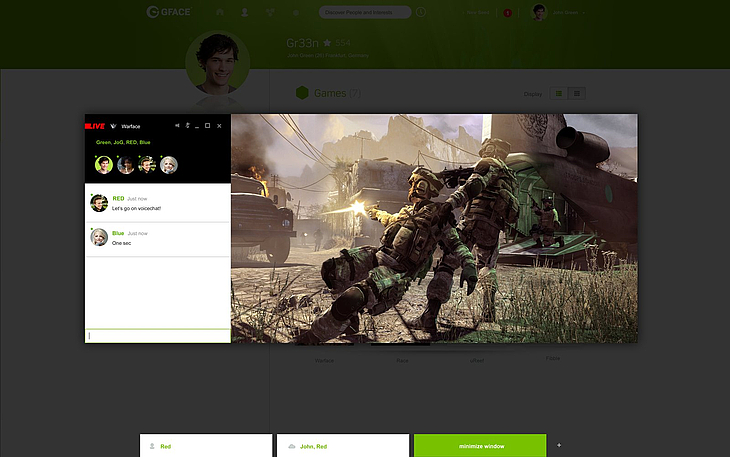Open the Games (7) heading
The width and height of the screenshot is (730, 457).
[x=337, y=94]
